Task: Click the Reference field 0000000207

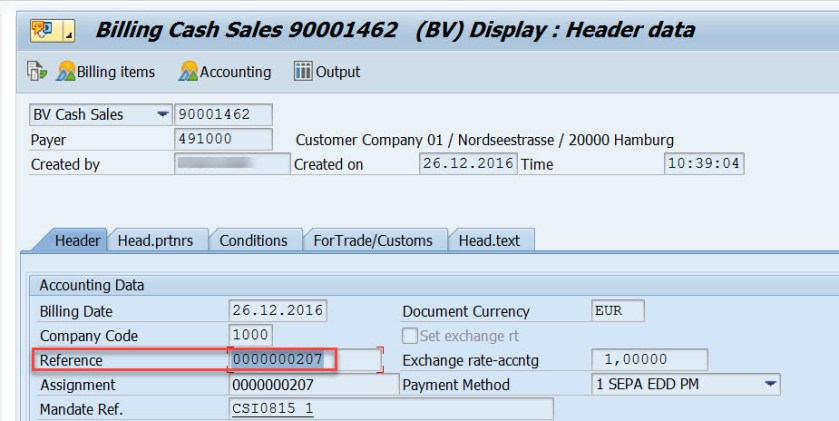Action: (x=306, y=360)
